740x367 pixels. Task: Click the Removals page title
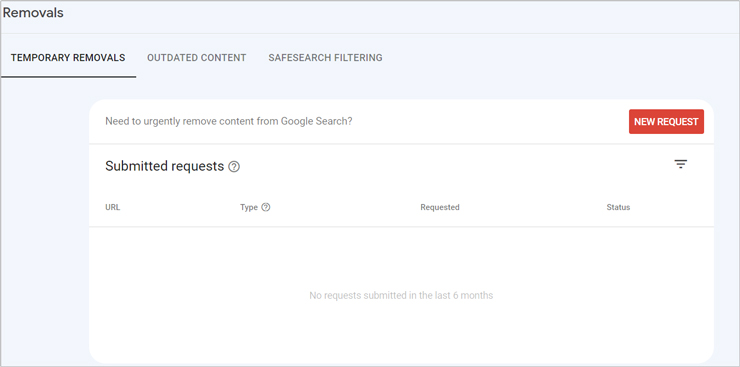pyautogui.click(x=33, y=13)
